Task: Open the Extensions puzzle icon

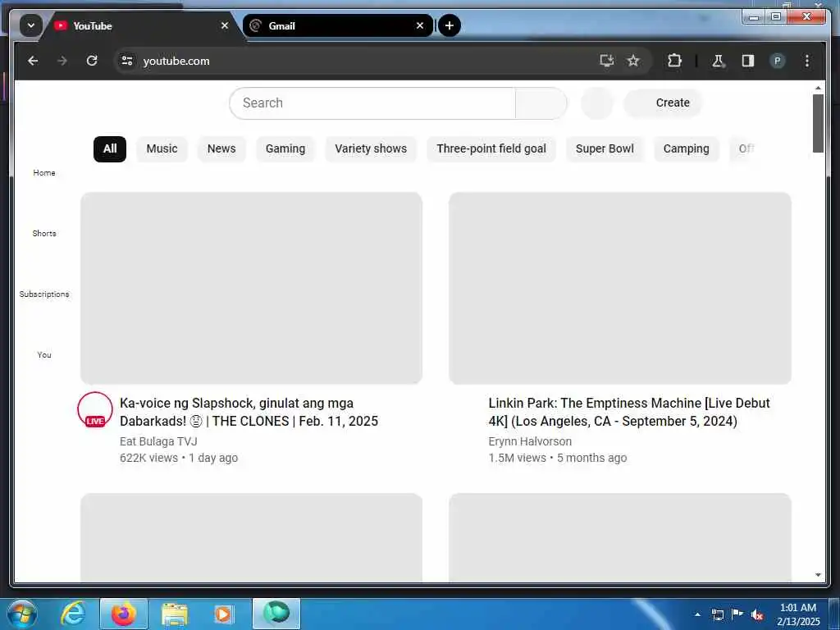Action: (x=674, y=61)
